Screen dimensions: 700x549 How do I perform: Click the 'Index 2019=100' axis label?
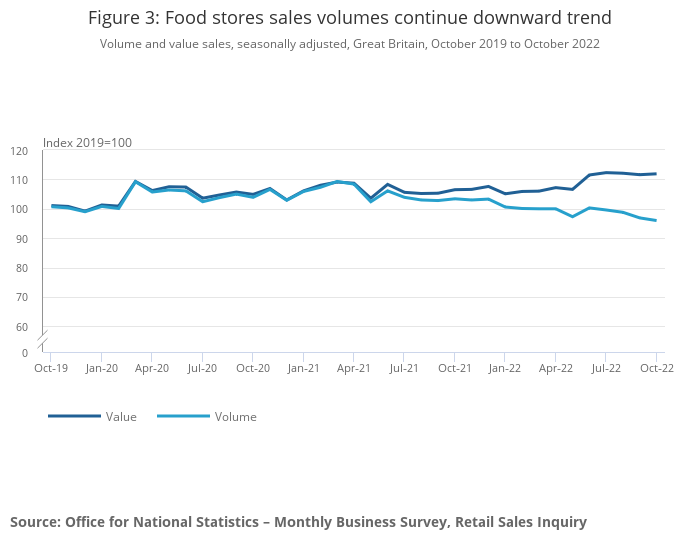(x=87, y=143)
